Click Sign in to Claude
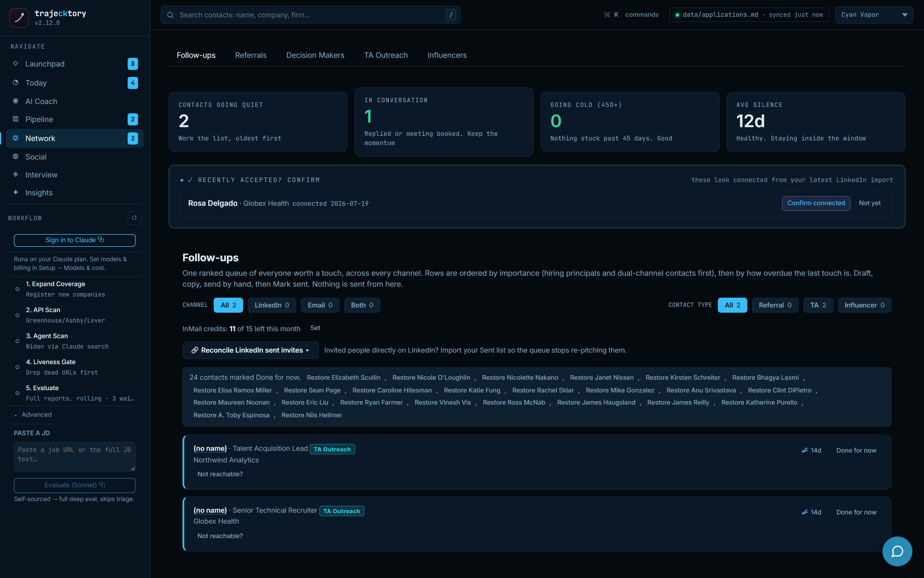The image size is (924, 578). [x=74, y=240]
